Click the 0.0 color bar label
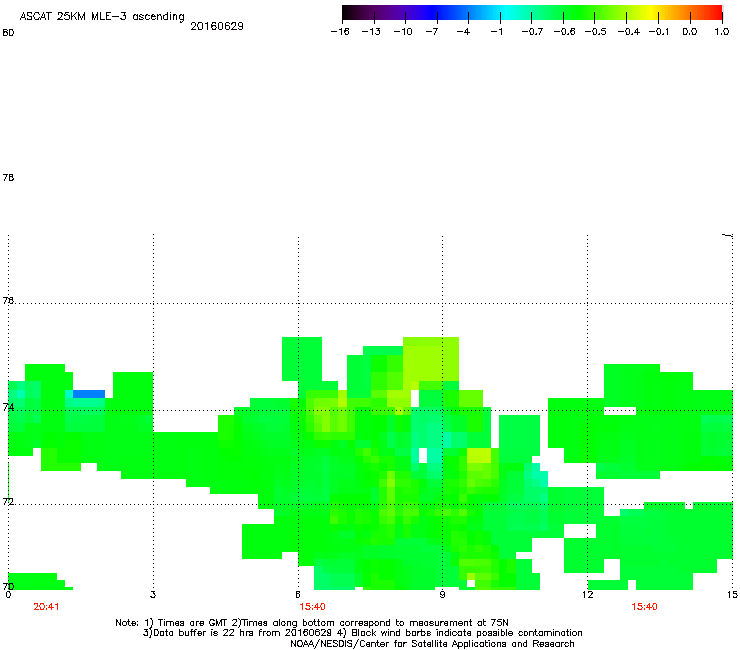Image resolution: width=740 pixels, height=650 pixels. [690, 32]
